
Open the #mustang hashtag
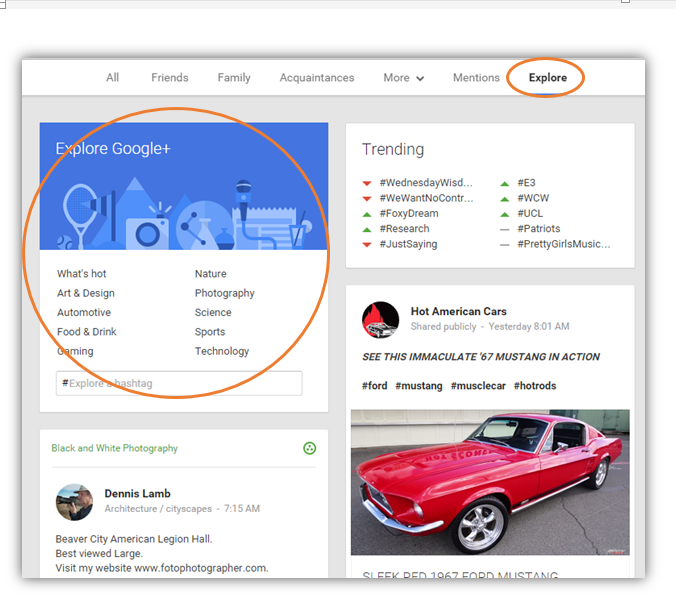tap(419, 386)
